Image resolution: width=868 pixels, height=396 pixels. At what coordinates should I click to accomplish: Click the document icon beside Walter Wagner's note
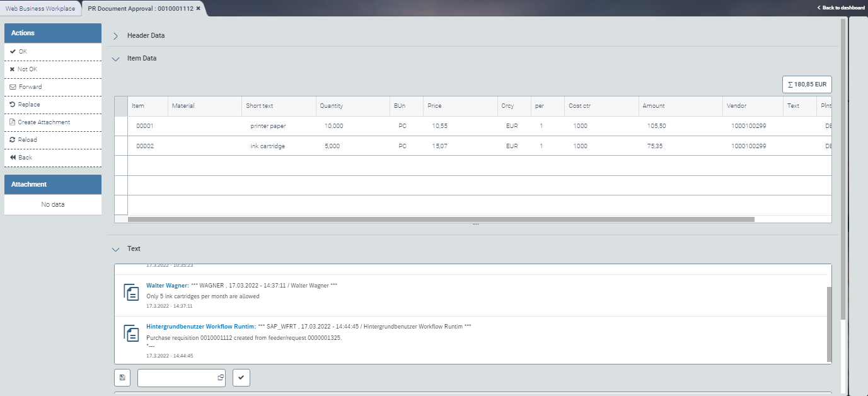(x=130, y=292)
